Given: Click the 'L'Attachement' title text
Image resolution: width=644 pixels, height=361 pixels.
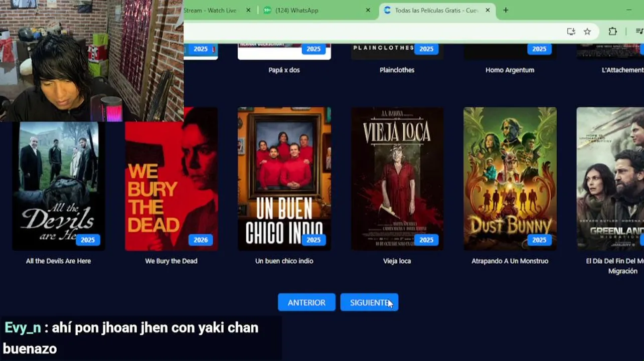Looking at the screenshot, I should click(622, 70).
